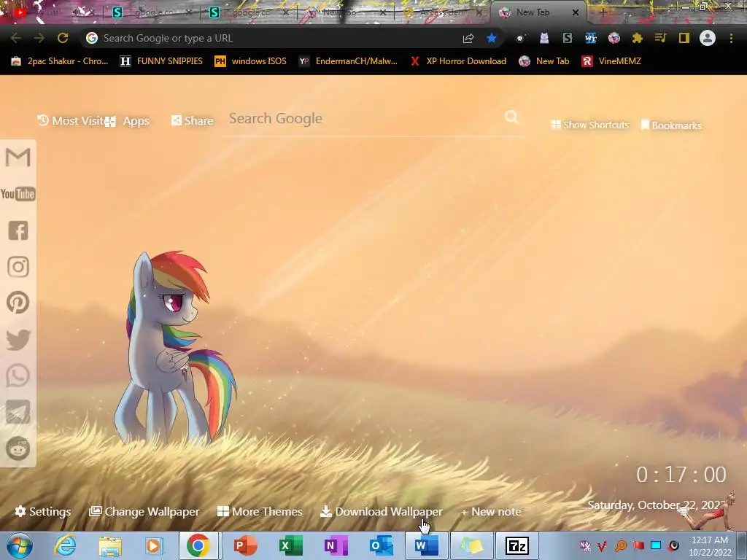The image size is (747, 560).
Task: Open the page's Bookmarks button
Action: coord(671,125)
